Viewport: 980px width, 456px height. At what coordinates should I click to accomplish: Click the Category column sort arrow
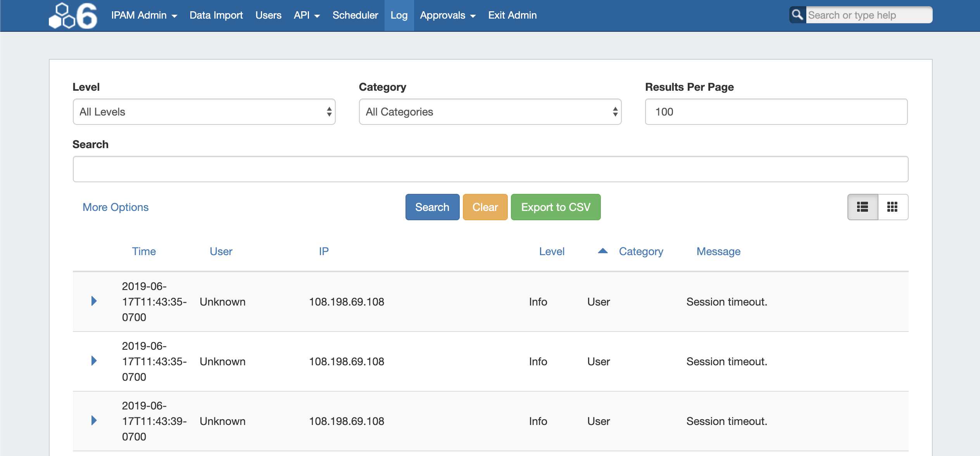pyautogui.click(x=602, y=251)
